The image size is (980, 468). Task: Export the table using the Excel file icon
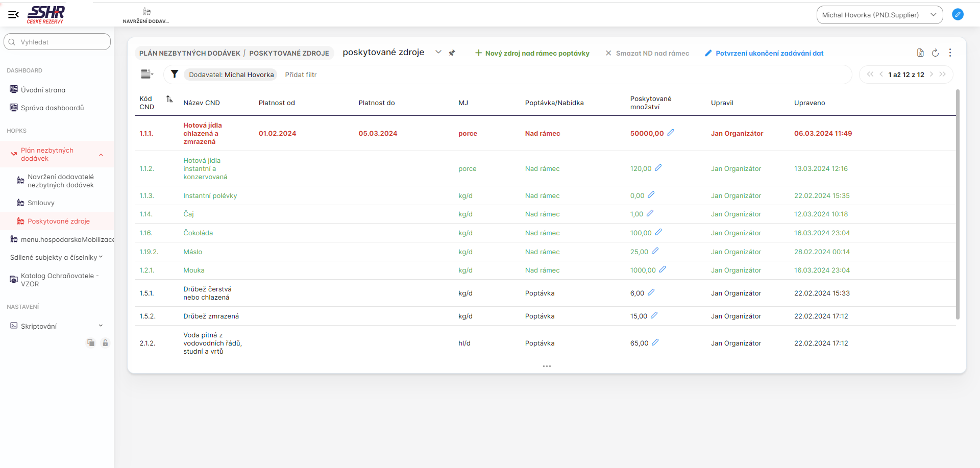pyautogui.click(x=920, y=53)
